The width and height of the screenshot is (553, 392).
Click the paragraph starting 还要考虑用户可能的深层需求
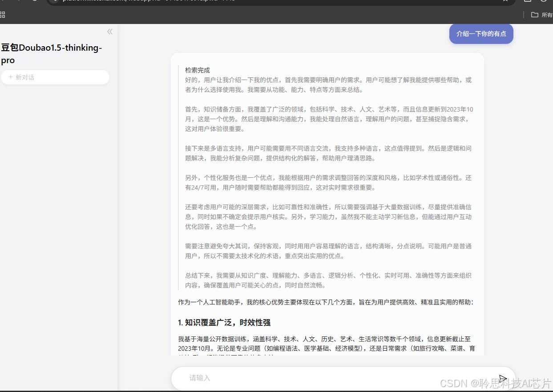(x=328, y=217)
